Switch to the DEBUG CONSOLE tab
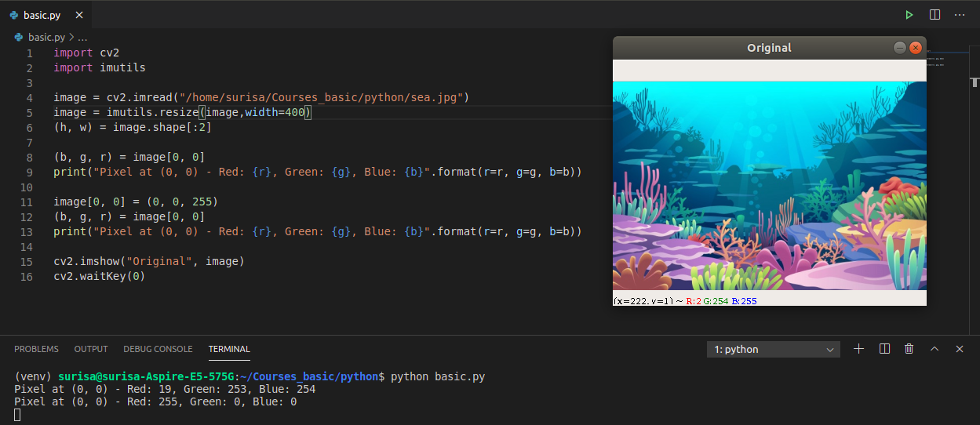Viewport: 980px width, 425px height. 158,349
